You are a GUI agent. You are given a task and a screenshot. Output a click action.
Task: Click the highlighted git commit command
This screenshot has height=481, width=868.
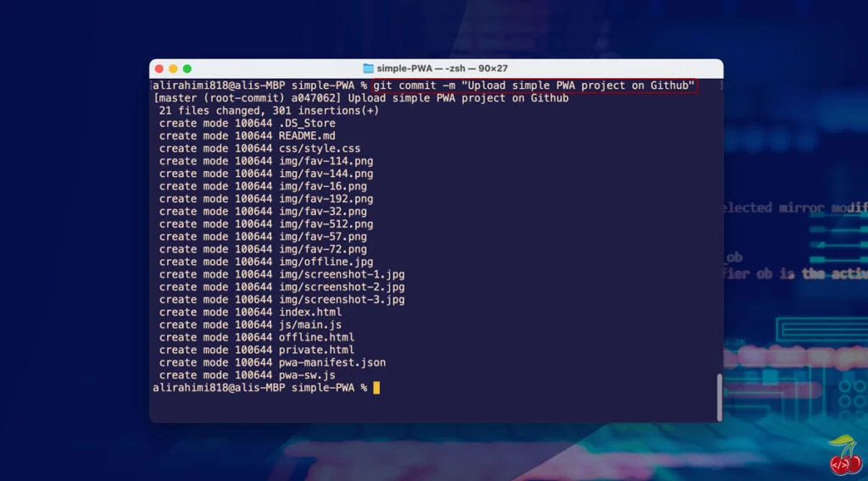point(534,86)
